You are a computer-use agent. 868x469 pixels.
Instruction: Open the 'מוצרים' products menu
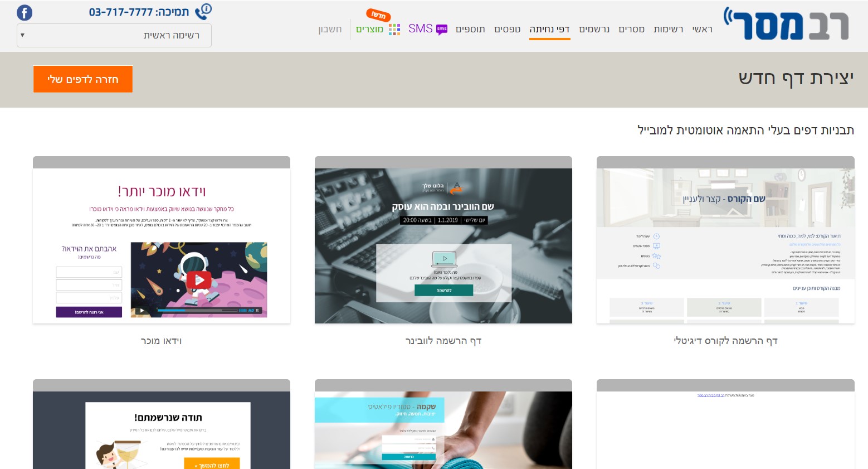click(369, 29)
